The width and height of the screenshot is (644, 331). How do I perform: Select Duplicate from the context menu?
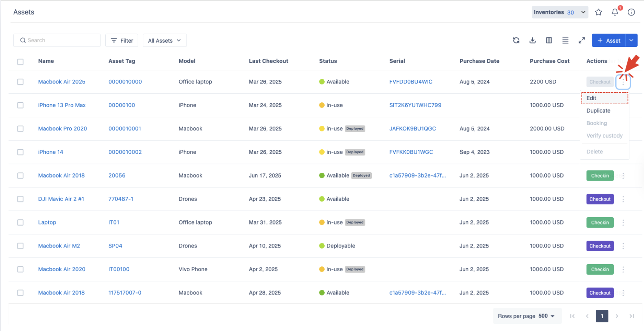pyautogui.click(x=598, y=111)
